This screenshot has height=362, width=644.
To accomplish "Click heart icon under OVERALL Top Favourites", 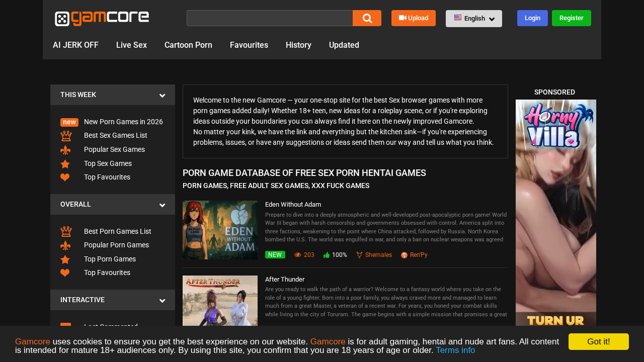I will (x=65, y=273).
